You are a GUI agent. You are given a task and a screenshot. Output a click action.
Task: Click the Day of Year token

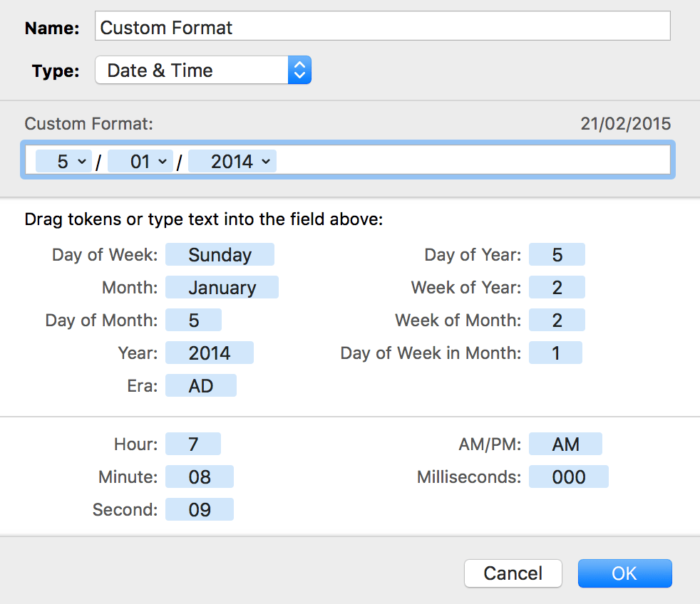click(x=557, y=254)
